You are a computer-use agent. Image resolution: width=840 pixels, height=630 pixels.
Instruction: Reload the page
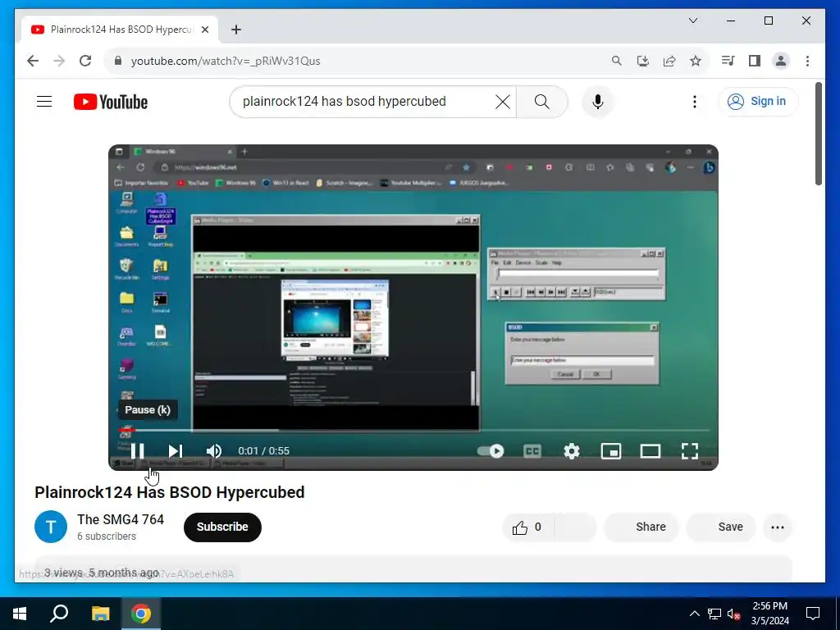(x=85, y=61)
